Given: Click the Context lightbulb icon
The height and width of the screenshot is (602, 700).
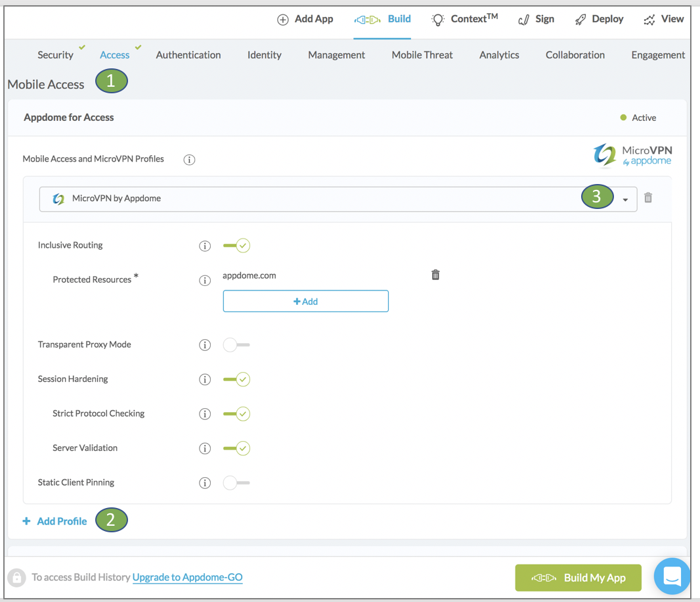Looking at the screenshot, I should 438,20.
